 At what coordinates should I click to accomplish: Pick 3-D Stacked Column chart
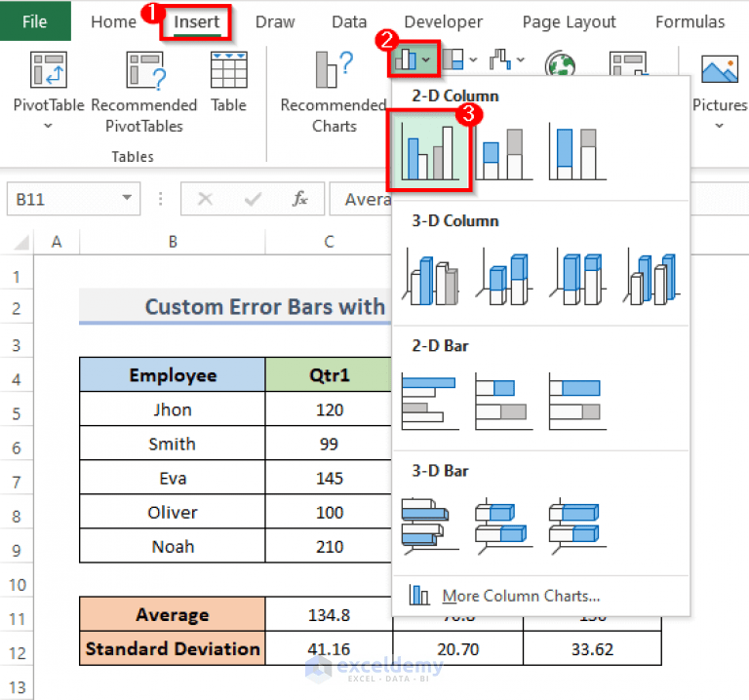504,278
